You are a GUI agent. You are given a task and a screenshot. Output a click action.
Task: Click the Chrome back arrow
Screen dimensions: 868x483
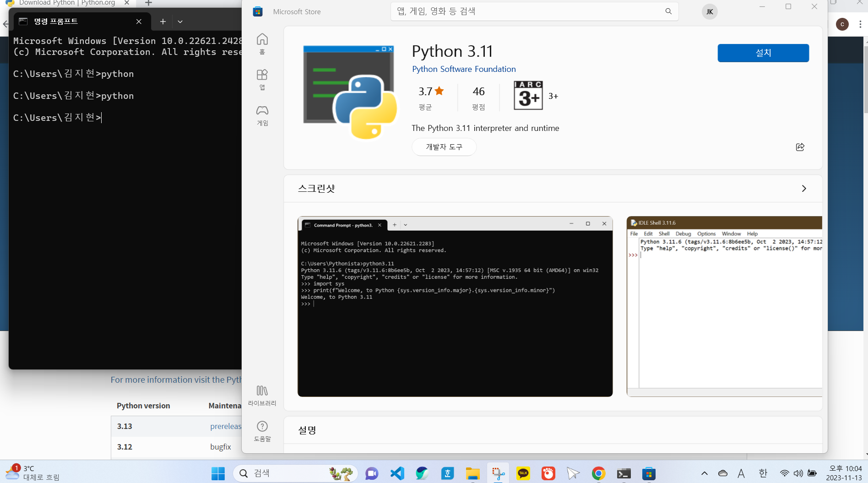[5, 24]
